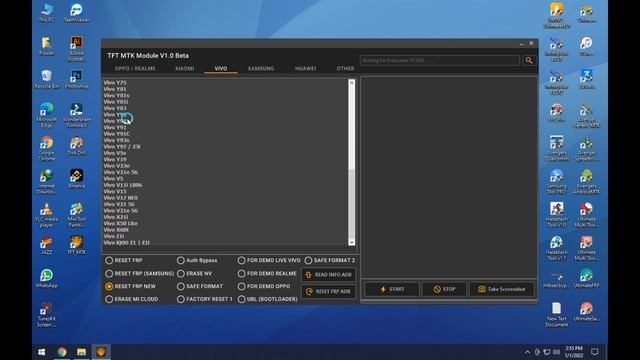Open WhatsApp desktop shortcut

(47, 278)
